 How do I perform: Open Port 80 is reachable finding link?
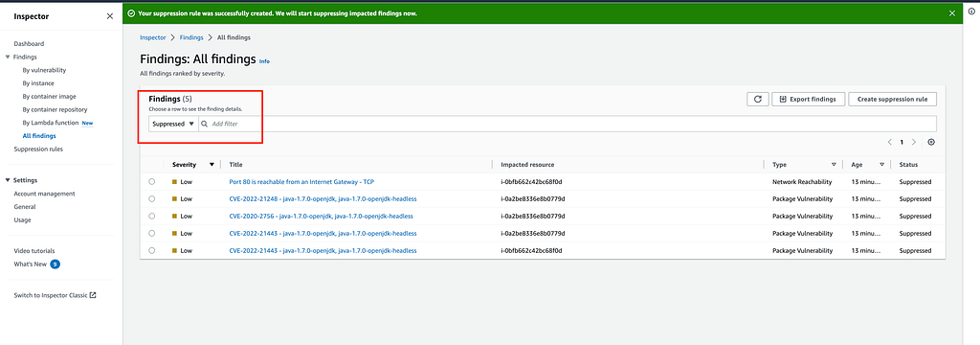[x=301, y=181]
